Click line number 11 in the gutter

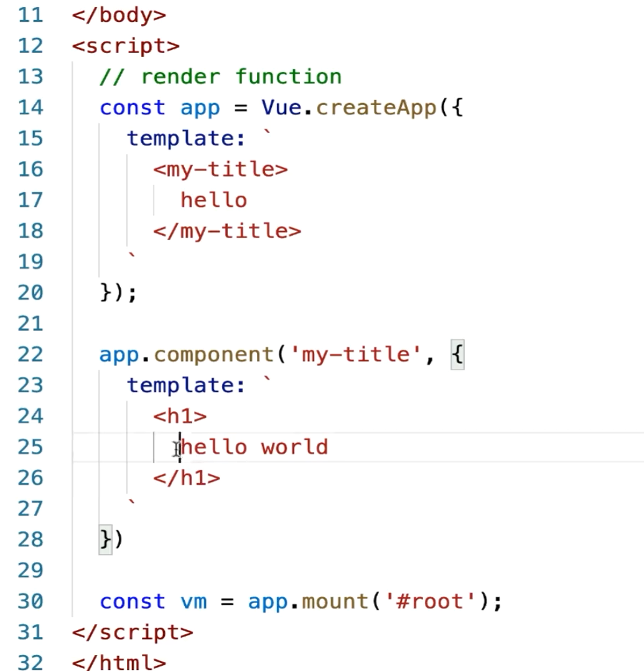[x=30, y=15]
